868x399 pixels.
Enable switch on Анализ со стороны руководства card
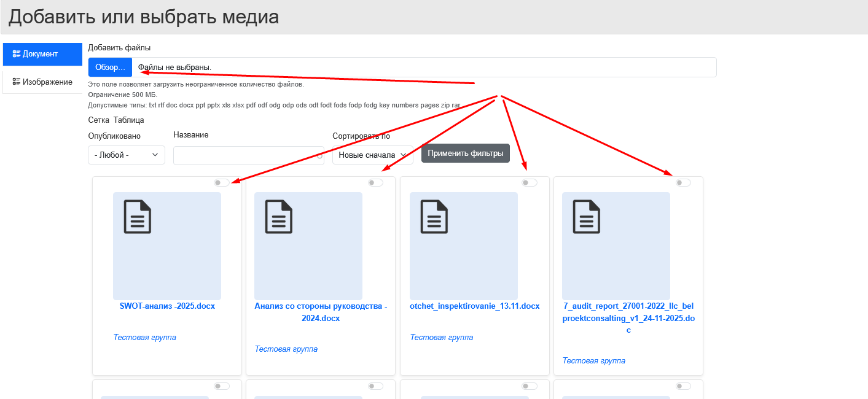coord(375,182)
